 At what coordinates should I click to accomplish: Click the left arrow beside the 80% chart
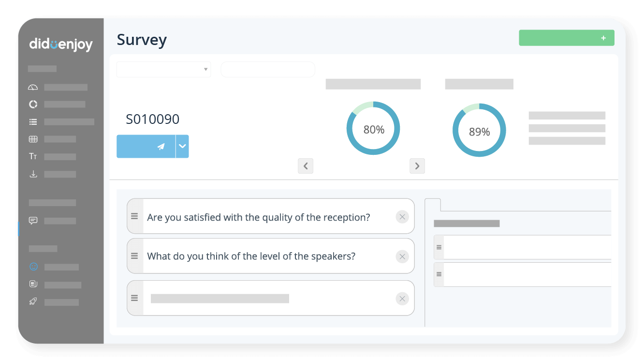tap(306, 165)
